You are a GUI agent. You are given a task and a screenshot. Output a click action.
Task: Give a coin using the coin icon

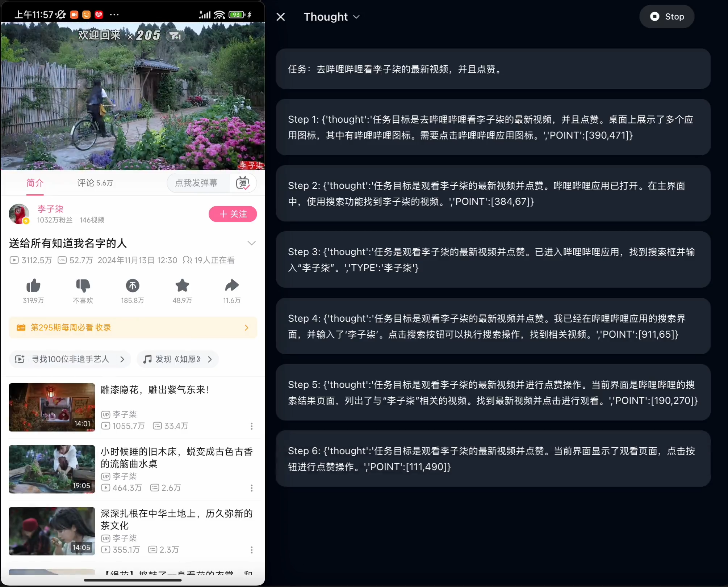point(133,286)
